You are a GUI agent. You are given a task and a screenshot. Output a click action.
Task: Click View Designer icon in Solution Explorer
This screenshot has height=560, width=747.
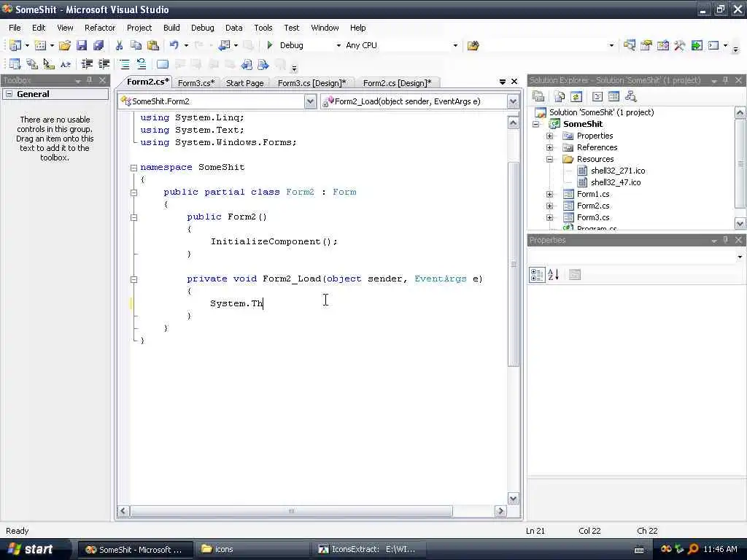(614, 96)
